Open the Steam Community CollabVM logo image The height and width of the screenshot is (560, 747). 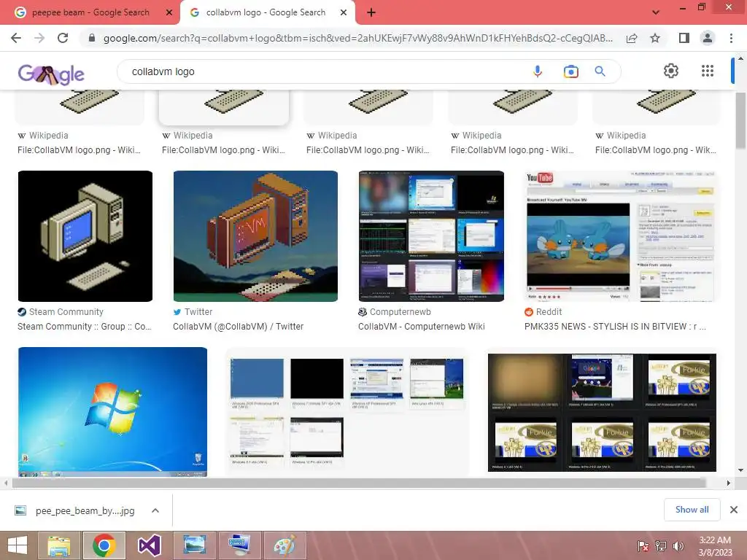(x=85, y=236)
